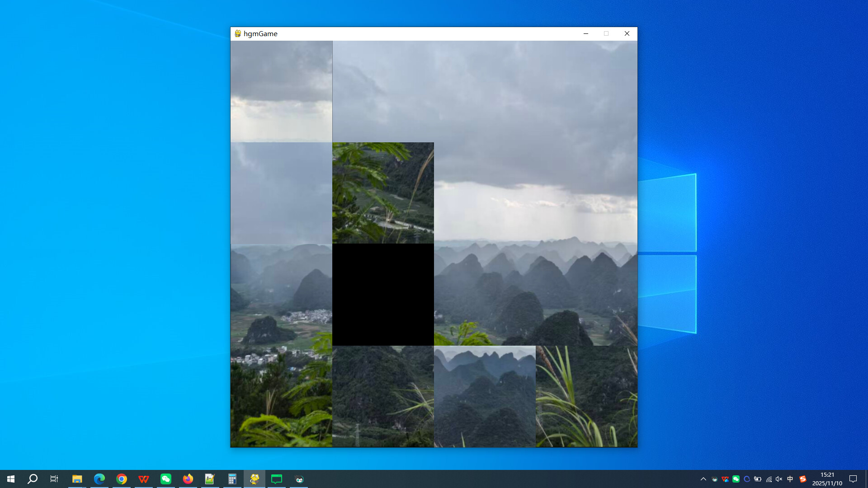Image resolution: width=868 pixels, height=488 pixels.
Task: Open the notes app from the taskbar
Action: pyautogui.click(x=210, y=479)
